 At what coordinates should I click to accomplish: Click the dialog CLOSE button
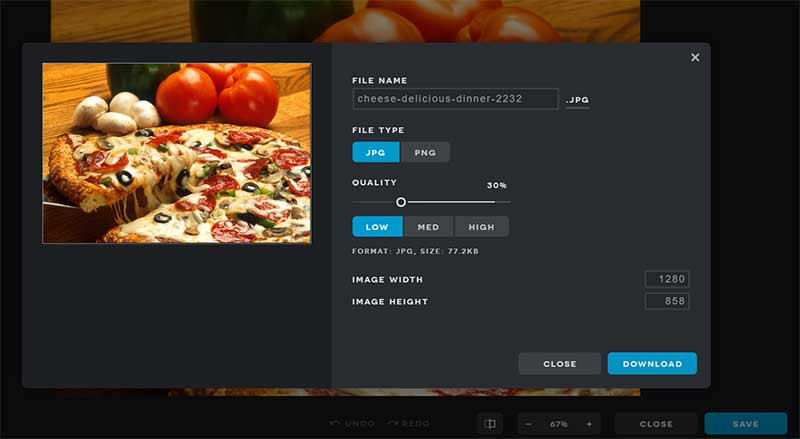coord(560,363)
